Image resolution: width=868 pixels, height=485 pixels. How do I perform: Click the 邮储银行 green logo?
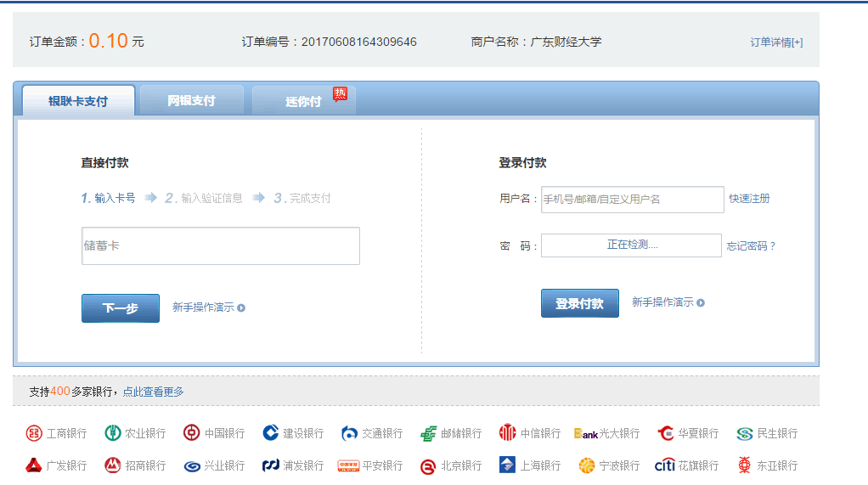(x=429, y=433)
